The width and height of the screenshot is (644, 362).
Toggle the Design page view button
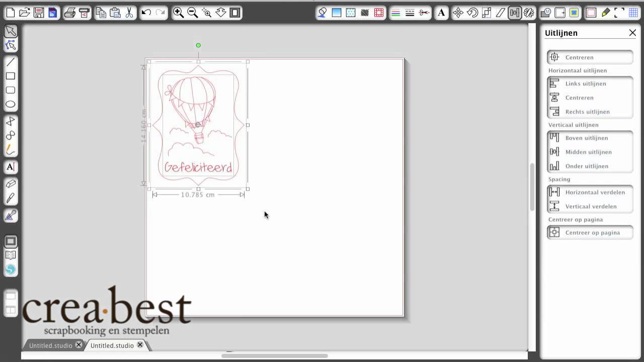pyautogui.click(x=11, y=241)
